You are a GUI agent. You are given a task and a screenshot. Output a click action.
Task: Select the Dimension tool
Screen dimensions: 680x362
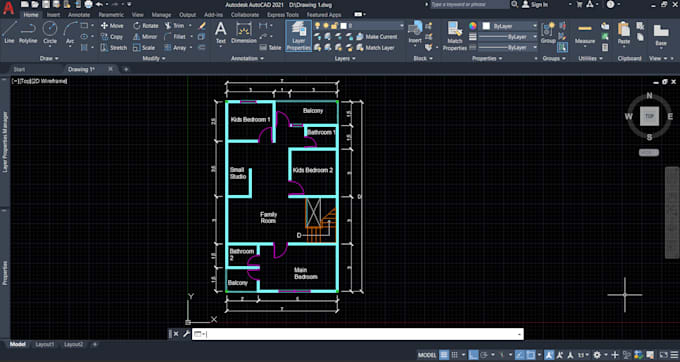[x=244, y=33]
